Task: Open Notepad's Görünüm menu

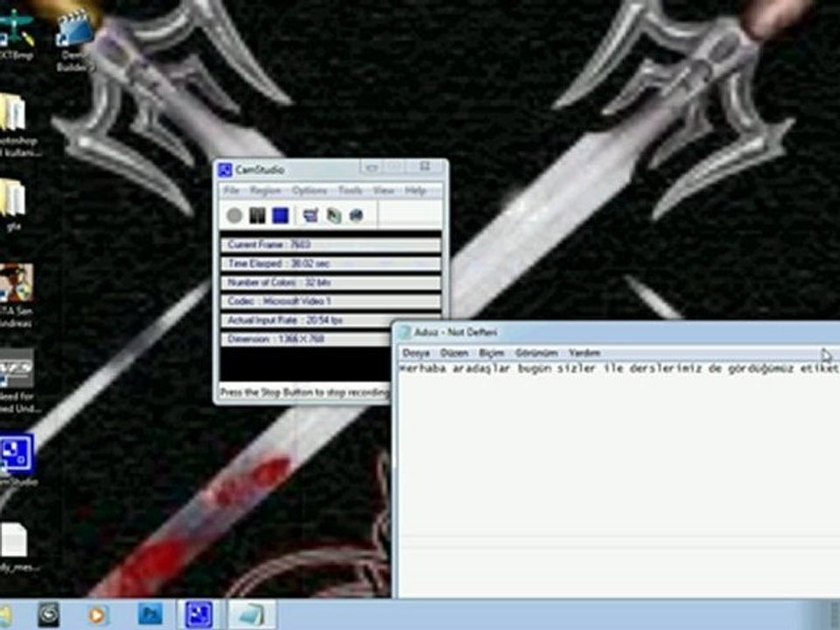Action: [x=536, y=353]
